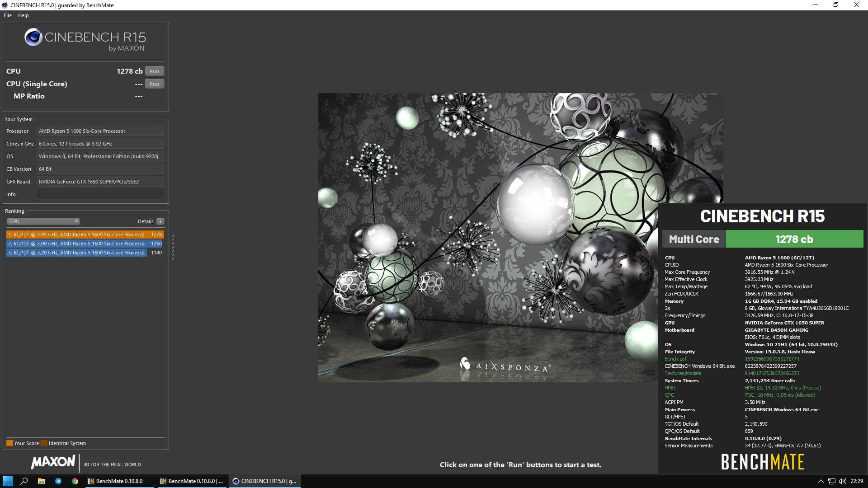Screen dimensions: 868x488
Task: Switch to CINEBENCH R15.0 taskbar window
Action: click(264, 481)
